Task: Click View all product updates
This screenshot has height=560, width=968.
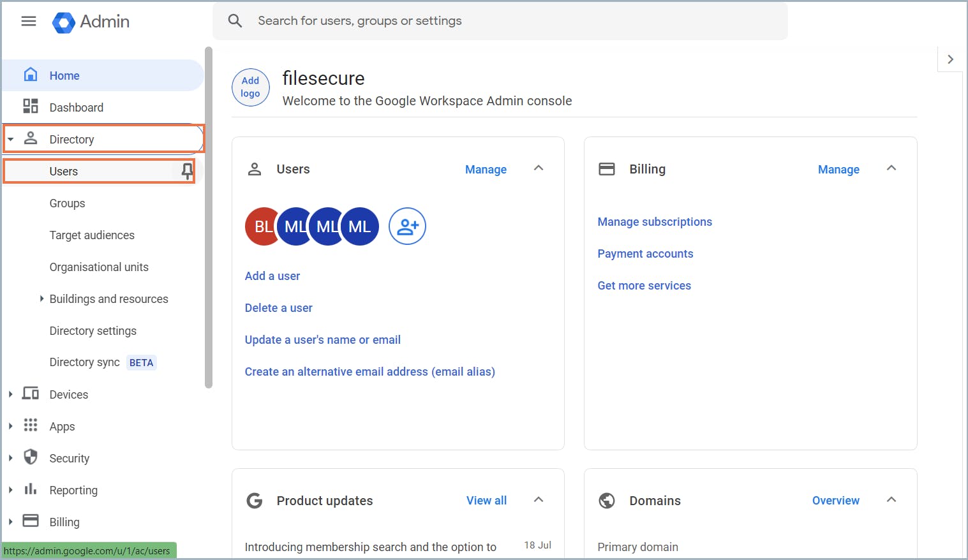Action: [486, 501]
